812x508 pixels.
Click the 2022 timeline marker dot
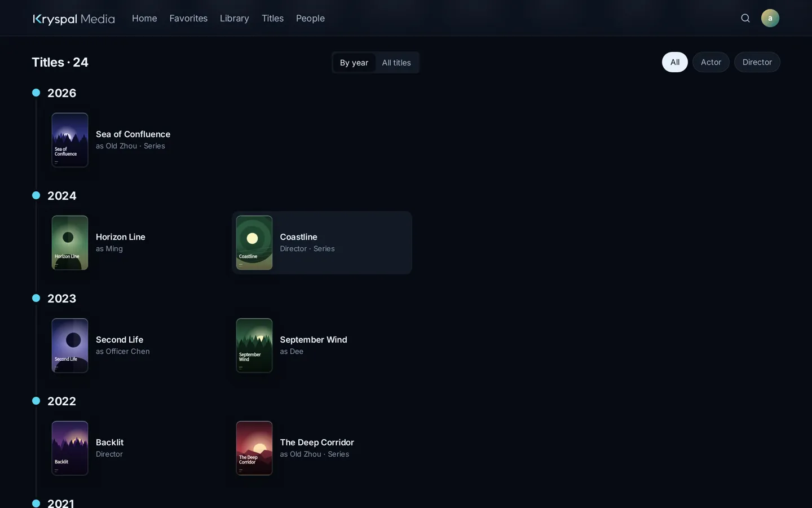pos(36,401)
